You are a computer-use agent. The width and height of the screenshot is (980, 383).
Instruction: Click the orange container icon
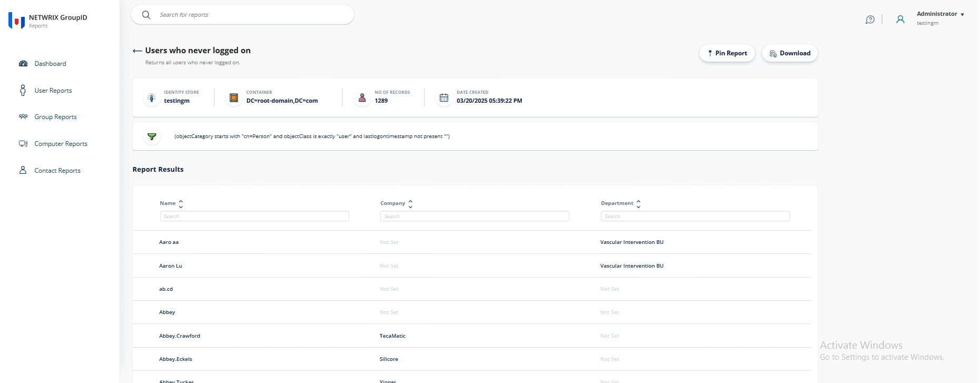click(x=234, y=98)
